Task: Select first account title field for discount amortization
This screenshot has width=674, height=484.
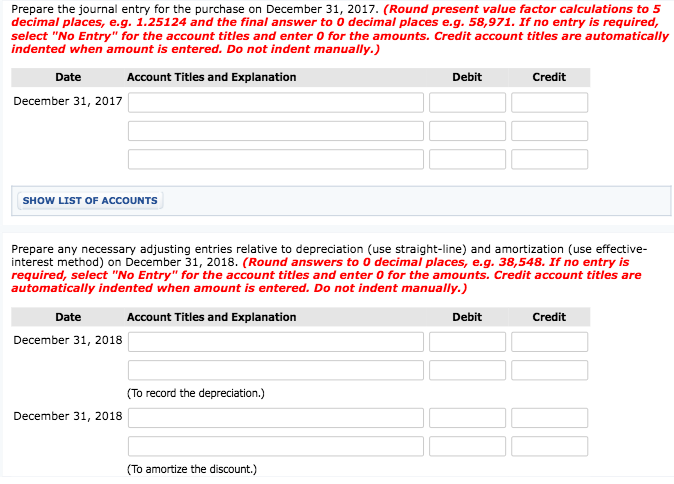Action: [x=275, y=418]
